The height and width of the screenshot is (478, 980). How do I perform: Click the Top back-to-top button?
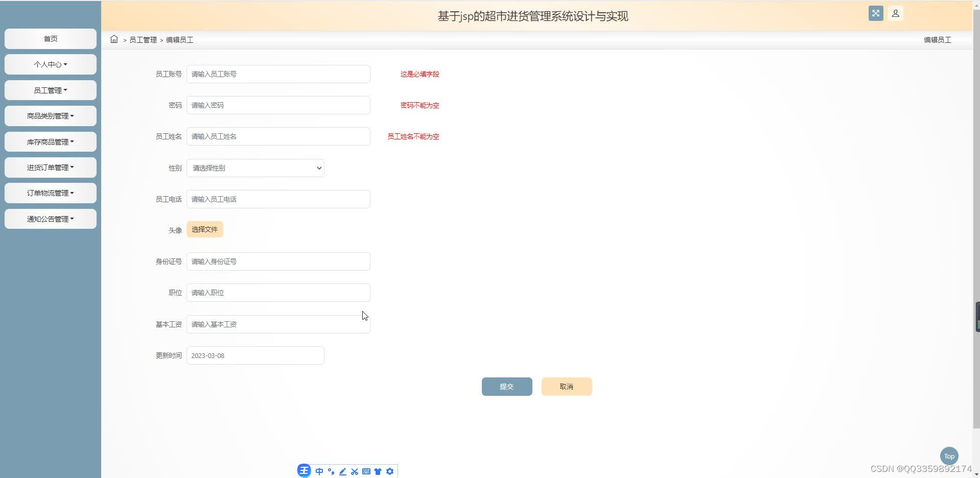949,456
